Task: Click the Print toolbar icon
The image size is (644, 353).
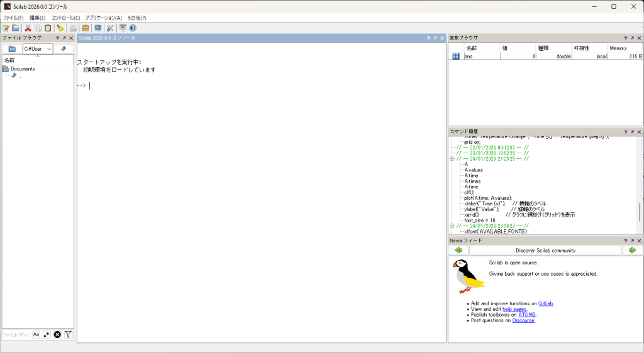Action: 73,28
